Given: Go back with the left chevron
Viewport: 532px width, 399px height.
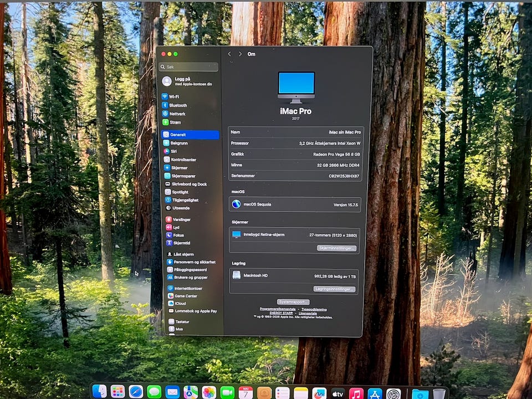Looking at the screenshot, I should tap(229, 54).
